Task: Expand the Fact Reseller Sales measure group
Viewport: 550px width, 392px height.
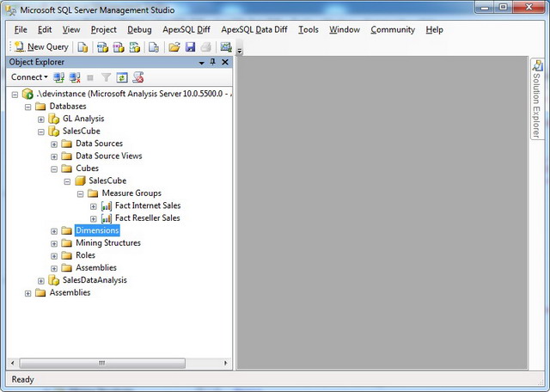Action: click(x=94, y=218)
